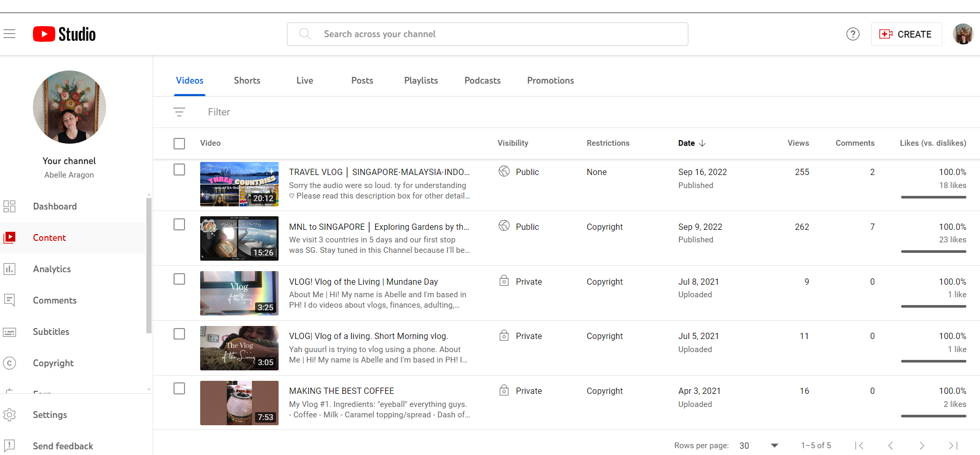Image resolution: width=980 pixels, height=455 pixels.
Task: Tick the MAKING THE BEST COFFEE checkbox
Action: tap(179, 389)
